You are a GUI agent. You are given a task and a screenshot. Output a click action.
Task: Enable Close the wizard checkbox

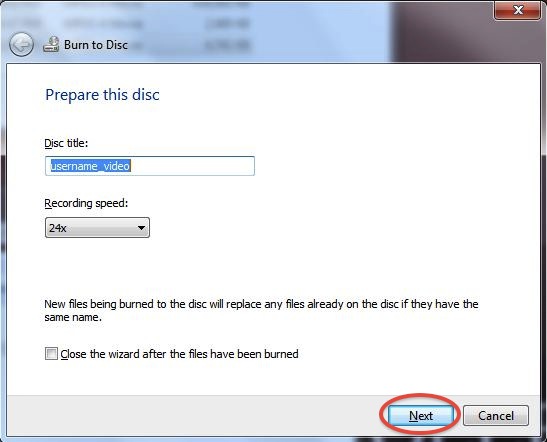tap(51, 354)
